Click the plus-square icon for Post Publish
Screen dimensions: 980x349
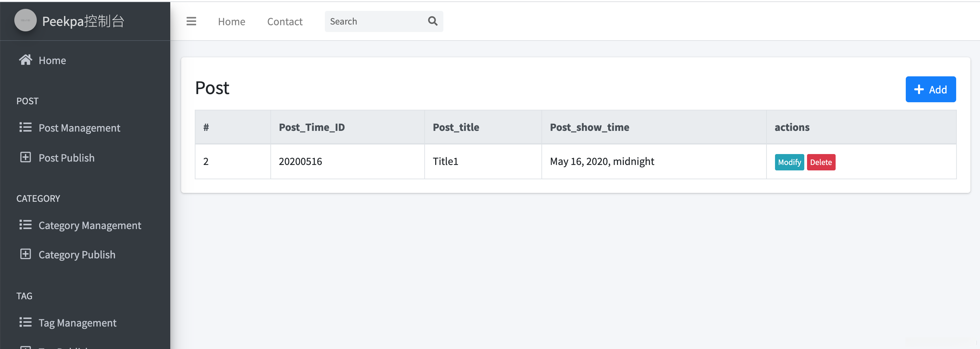26,157
